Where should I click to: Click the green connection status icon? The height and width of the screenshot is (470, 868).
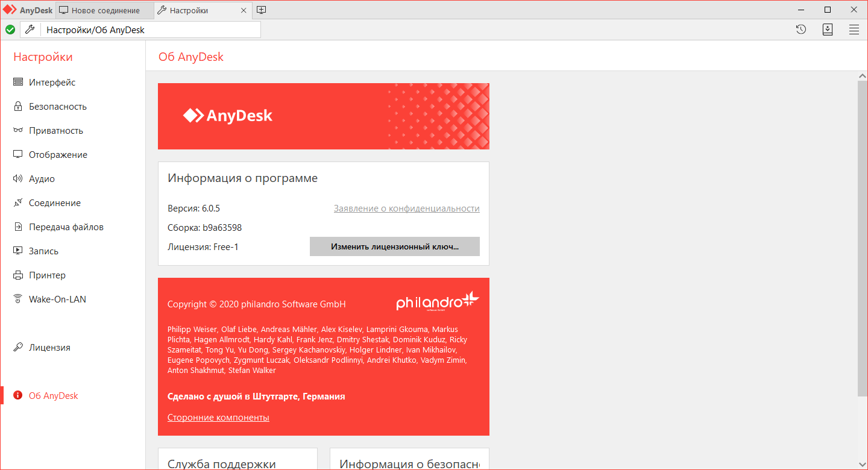tap(10, 30)
